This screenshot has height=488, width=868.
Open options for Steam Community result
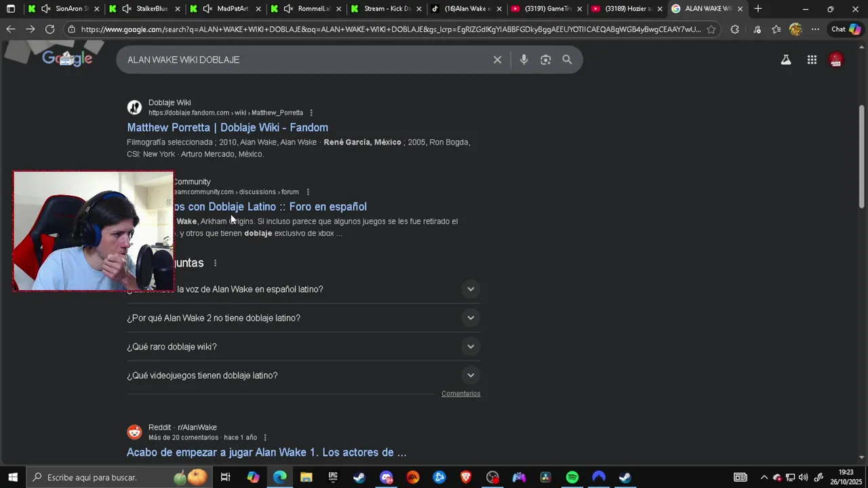click(x=308, y=192)
